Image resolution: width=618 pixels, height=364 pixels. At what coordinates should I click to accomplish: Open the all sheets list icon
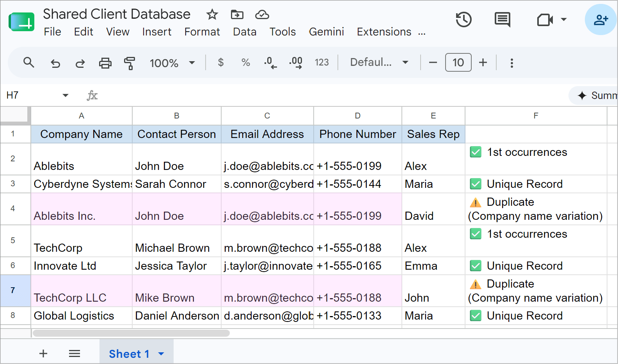(75, 353)
